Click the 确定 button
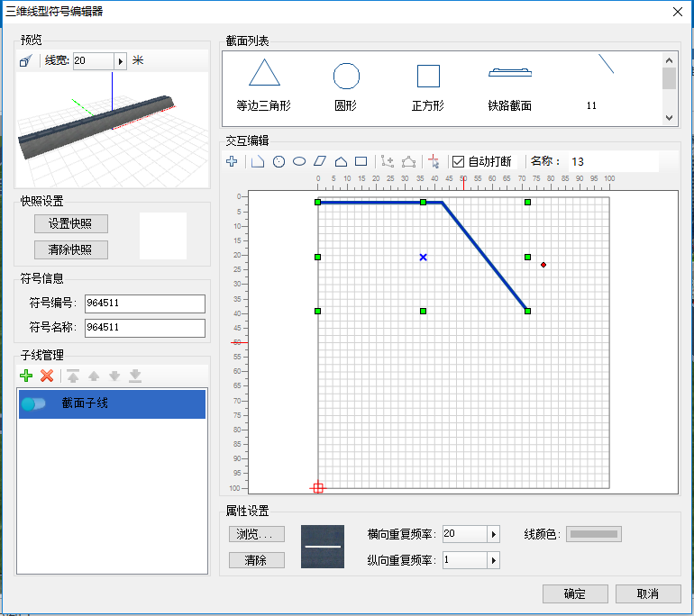The height and width of the screenshot is (616, 694). coord(575,593)
